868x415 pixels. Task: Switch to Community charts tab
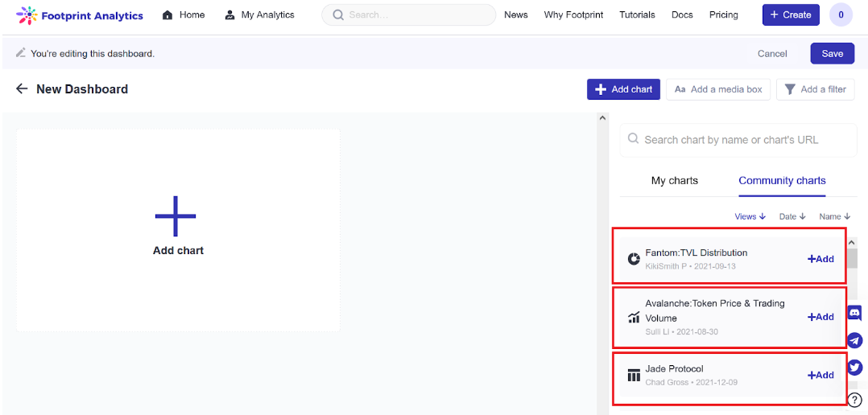782,181
